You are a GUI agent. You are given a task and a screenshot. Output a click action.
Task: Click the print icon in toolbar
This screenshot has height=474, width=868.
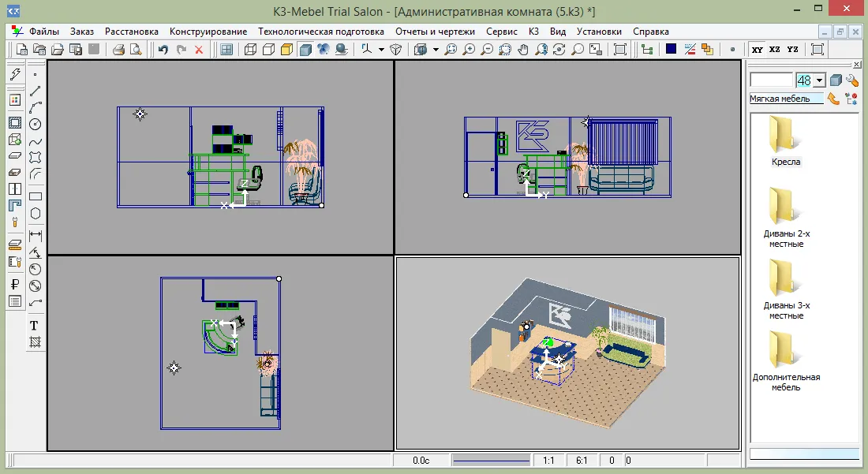coord(118,50)
